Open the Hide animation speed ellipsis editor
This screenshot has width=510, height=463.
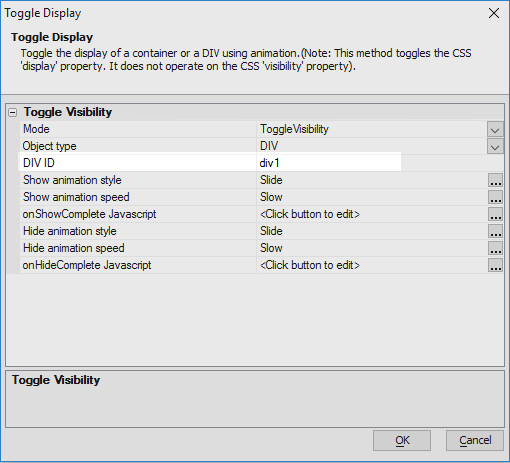click(x=495, y=248)
